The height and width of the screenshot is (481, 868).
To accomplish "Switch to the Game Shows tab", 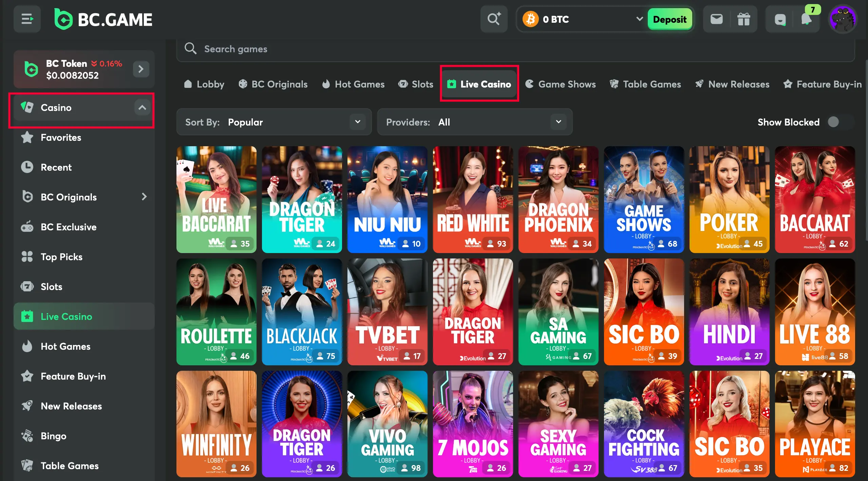I will pyautogui.click(x=560, y=84).
